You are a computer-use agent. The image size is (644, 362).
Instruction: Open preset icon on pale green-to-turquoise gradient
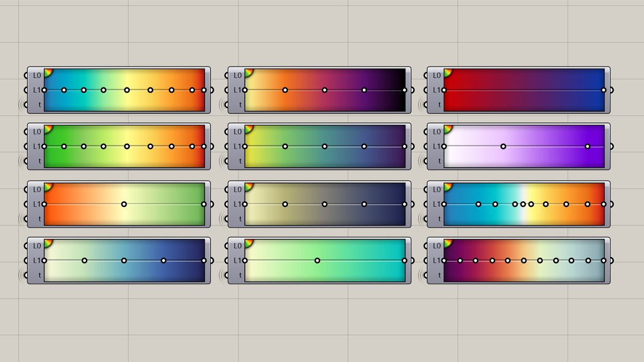coord(248,242)
